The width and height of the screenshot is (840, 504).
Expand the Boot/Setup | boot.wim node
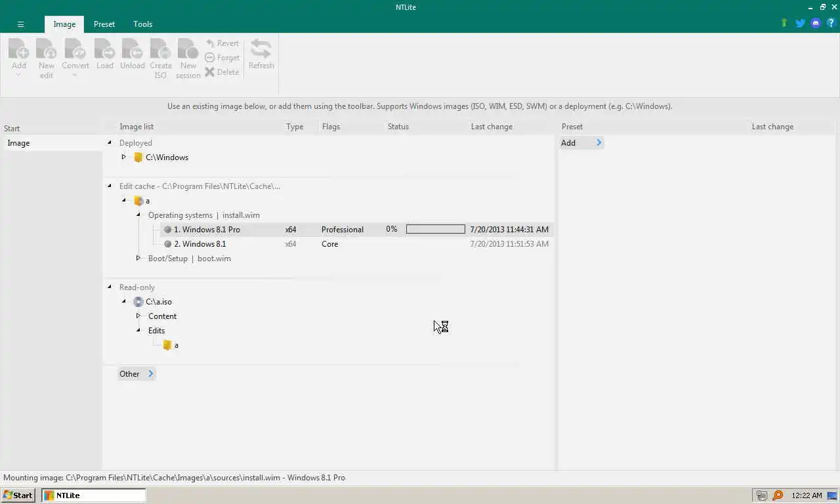(x=138, y=258)
